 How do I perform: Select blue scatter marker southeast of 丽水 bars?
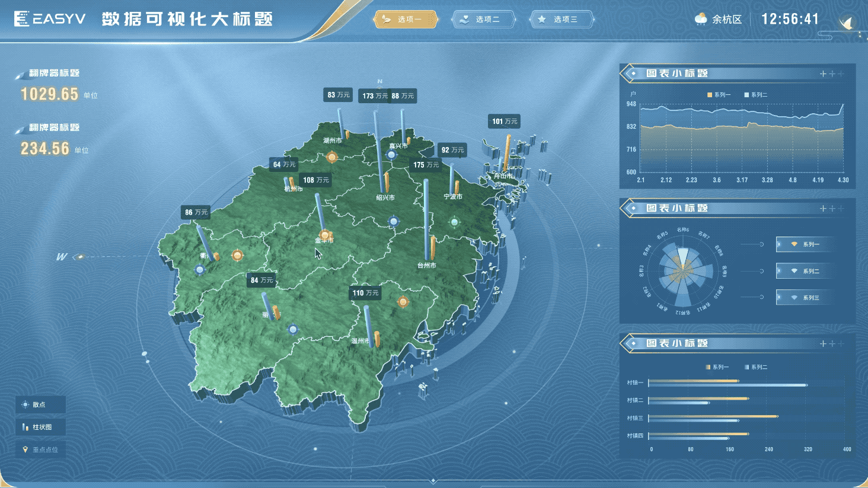(292, 329)
